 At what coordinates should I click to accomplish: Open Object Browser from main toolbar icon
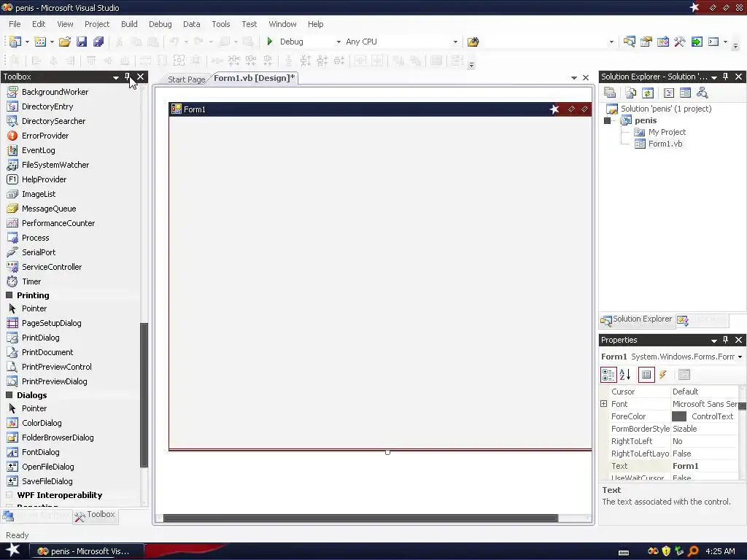[662, 42]
